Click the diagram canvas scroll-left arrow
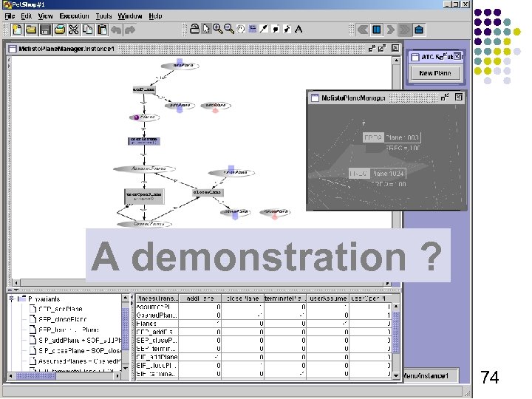The width and height of the screenshot is (532, 399). click(16, 282)
